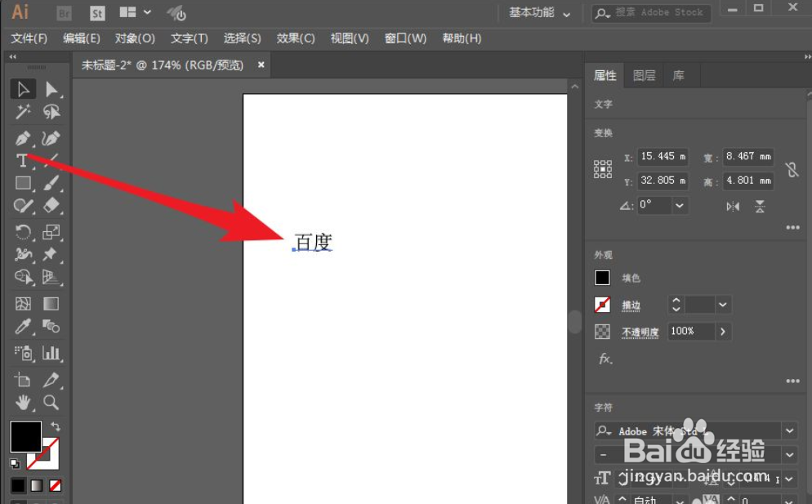This screenshot has height=504, width=812.
Task: Open the font style dropdown
Action: point(789,455)
